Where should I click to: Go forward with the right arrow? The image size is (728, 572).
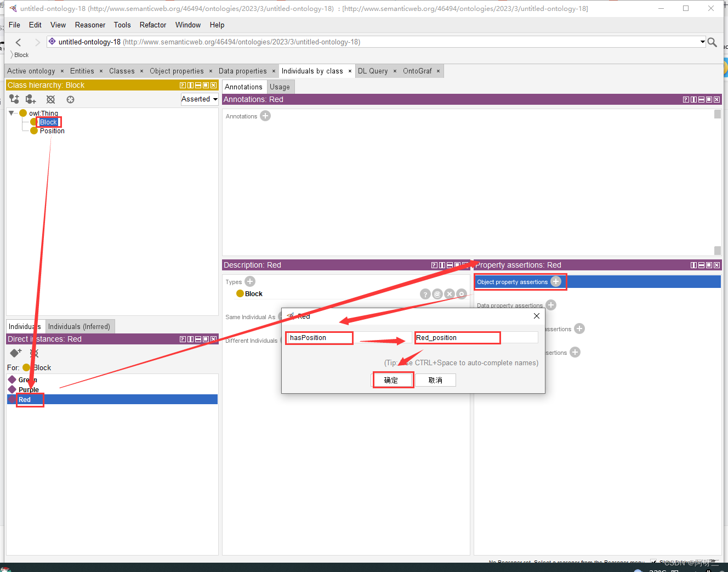pos(37,42)
